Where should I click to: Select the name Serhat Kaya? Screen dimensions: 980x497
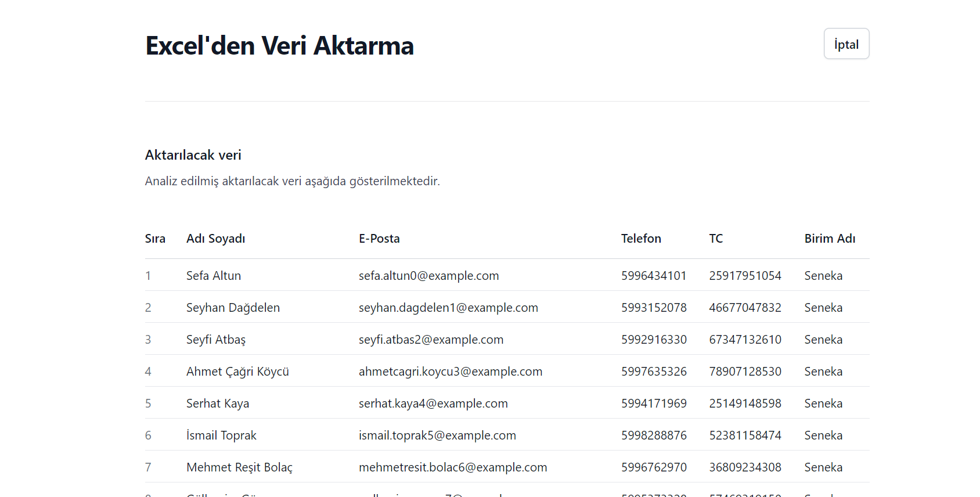(218, 404)
